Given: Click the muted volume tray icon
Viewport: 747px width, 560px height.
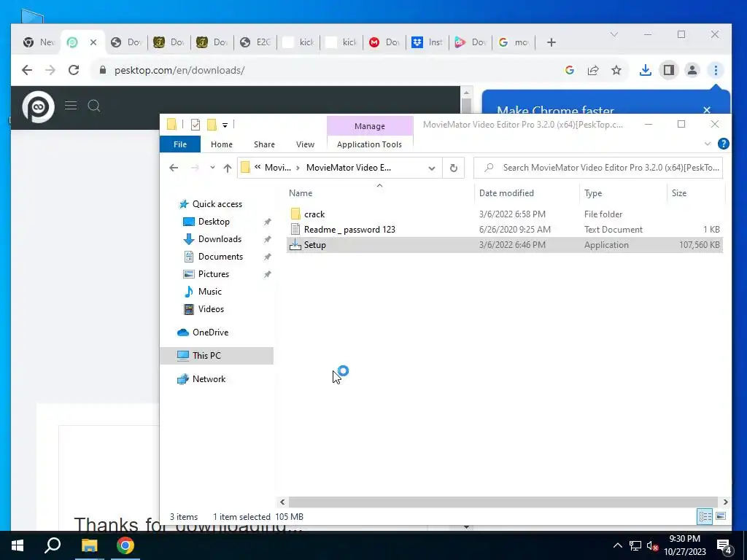Looking at the screenshot, I should [652, 545].
